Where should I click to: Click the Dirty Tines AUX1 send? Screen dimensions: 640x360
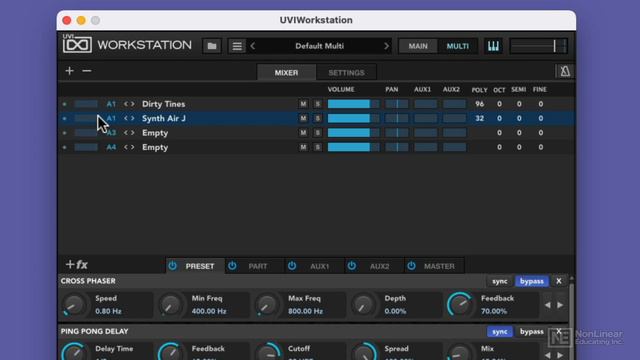(x=425, y=104)
